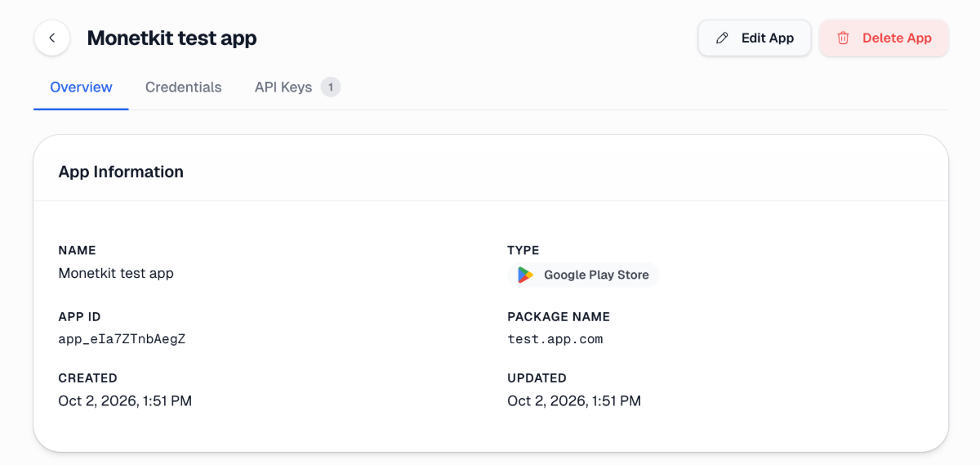Click the Created date Oct 2, 2026
The width and height of the screenshot is (980, 465).
(x=125, y=400)
